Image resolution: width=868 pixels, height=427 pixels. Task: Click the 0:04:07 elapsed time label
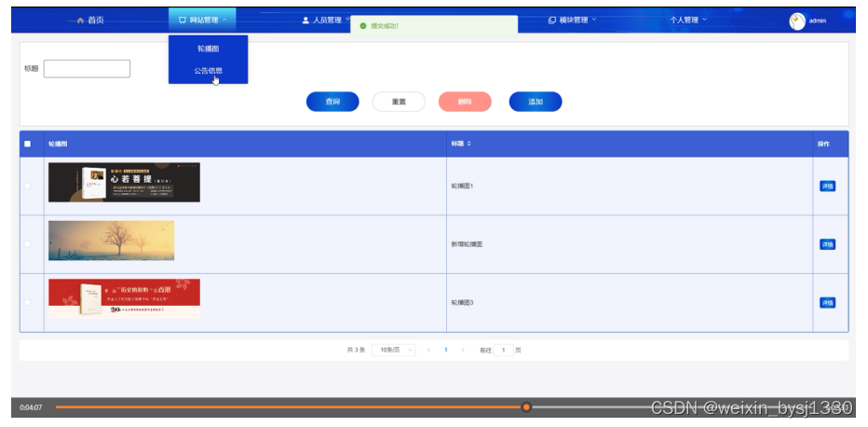[31, 407]
